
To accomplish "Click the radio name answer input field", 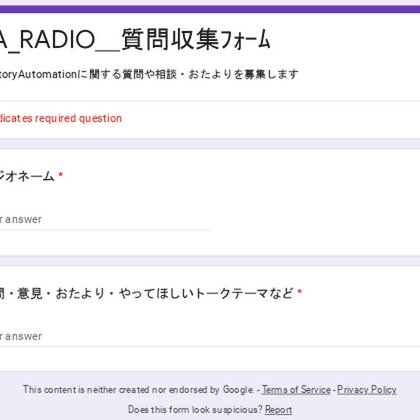I will click(x=105, y=219).
